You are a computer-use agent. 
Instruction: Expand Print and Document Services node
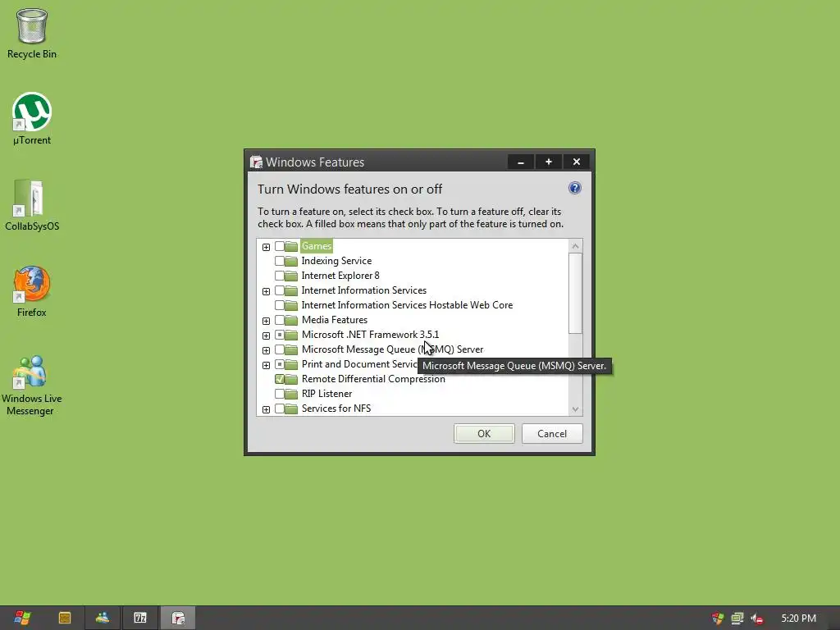tap(266, 365)
